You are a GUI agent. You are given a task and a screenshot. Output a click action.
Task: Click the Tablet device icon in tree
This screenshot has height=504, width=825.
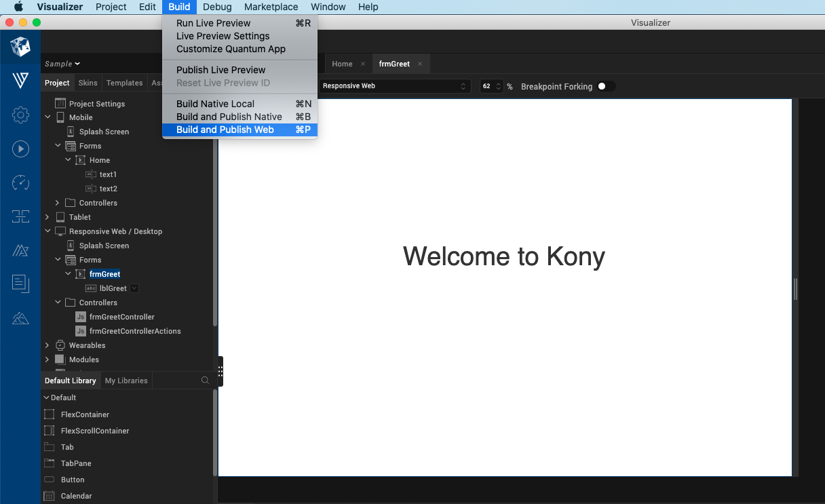click(60, 217)
